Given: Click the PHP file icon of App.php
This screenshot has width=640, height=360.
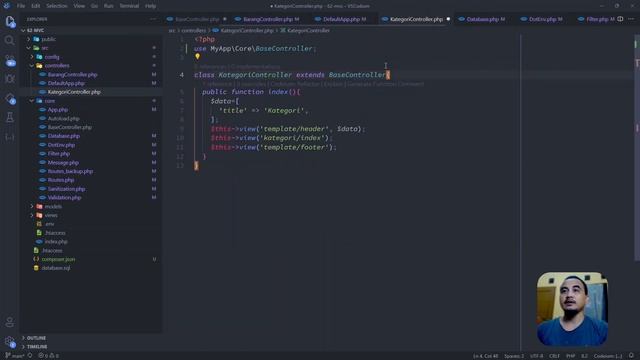Looking at the screenshot, I should point(42,110).
